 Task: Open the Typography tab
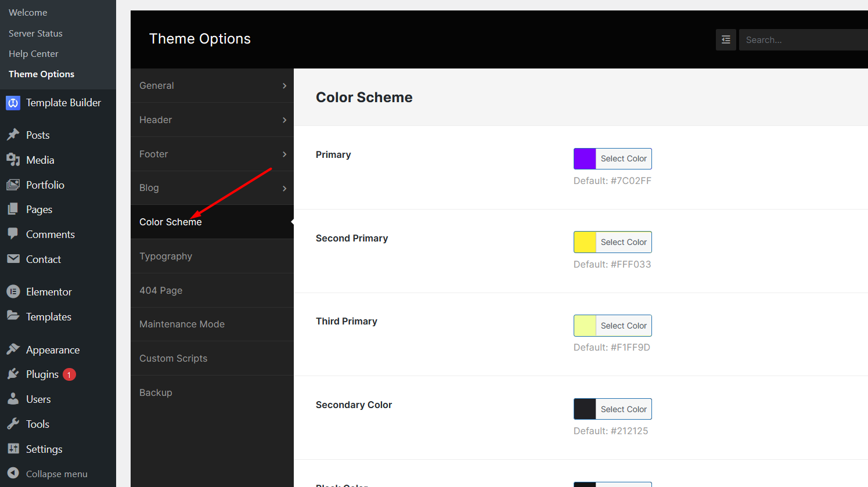click(212, 256)
